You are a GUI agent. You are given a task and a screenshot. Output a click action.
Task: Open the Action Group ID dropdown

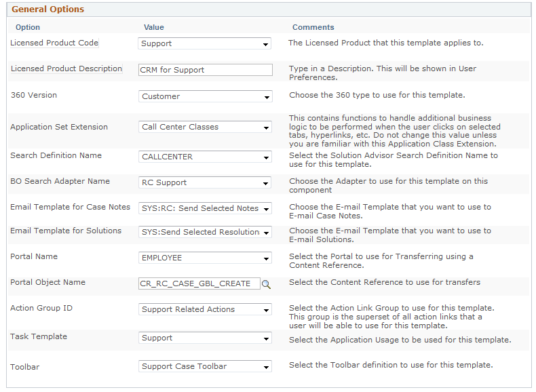[205, 309]
